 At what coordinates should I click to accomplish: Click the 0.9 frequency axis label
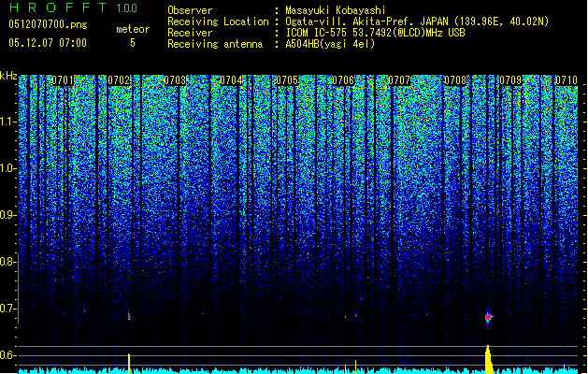click(7, 215)
